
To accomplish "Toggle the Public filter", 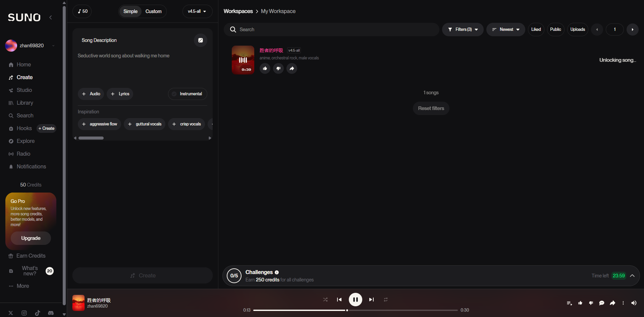I will point(555,30).
